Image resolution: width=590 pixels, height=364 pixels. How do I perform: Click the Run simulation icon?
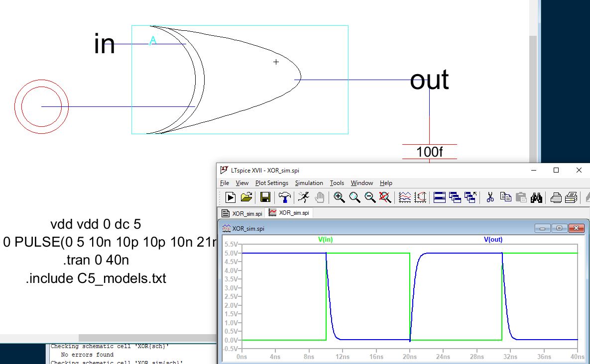pos(231,197)
